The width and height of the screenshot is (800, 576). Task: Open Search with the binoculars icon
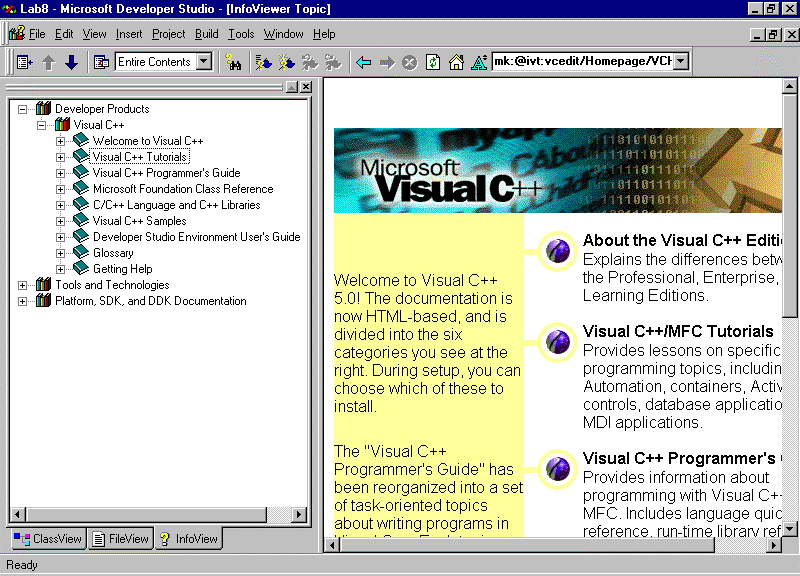233,62
